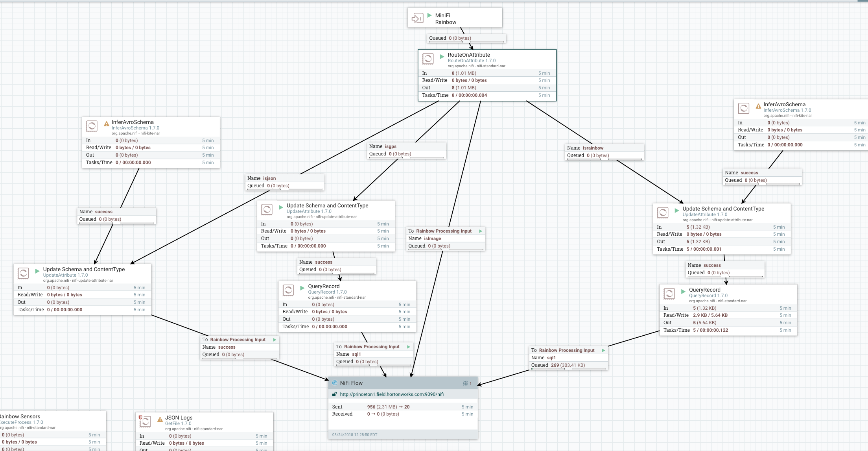This screenshot has height=451, width=868.
Task: Click 'RouteOnAttribute 1.7.0' version text
Action: (472, 61)
